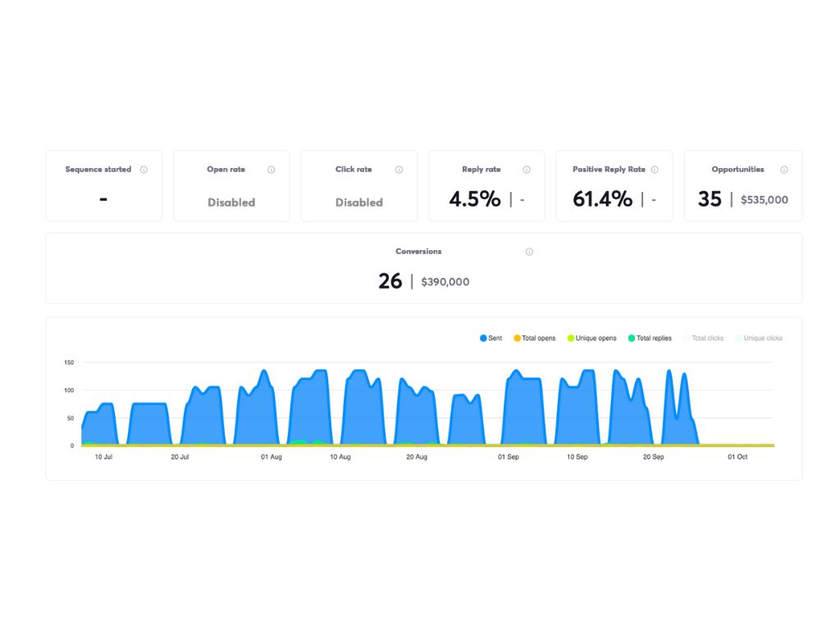Click the info icon beside Open rate
The height and width of the screenshot is (630, 840).
(272, 169)
